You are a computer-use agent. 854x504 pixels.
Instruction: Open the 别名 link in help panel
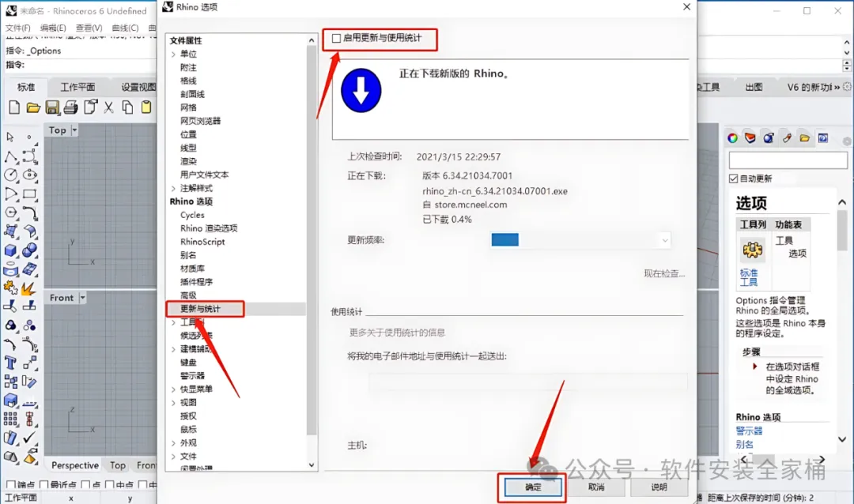coord(745,445)
